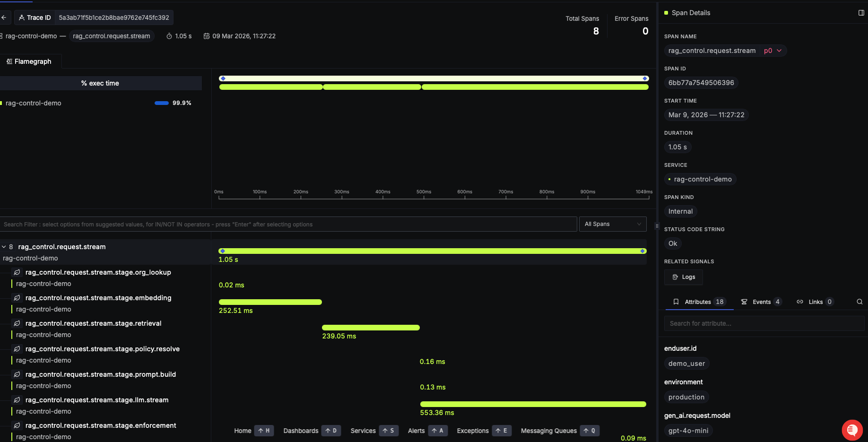This screenshot has width=868, height=442.
Task: Open related Logs
Action: click(684, 277)
